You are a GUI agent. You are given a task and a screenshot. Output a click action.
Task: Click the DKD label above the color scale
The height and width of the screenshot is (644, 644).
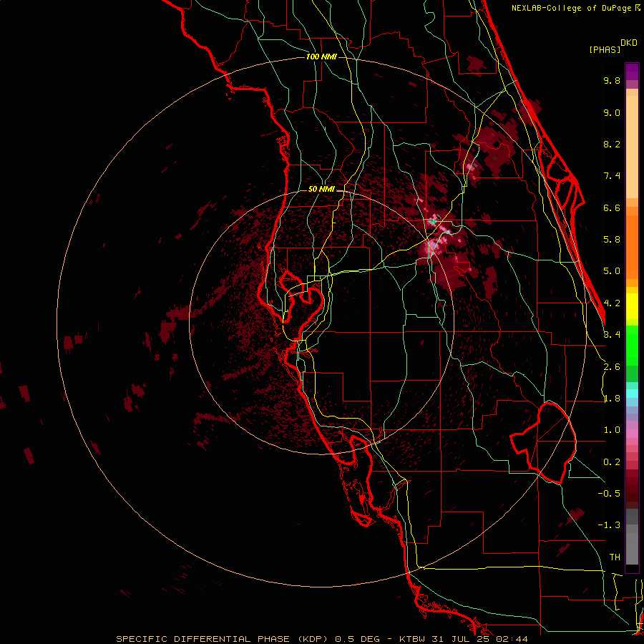[x=629, y=43]
